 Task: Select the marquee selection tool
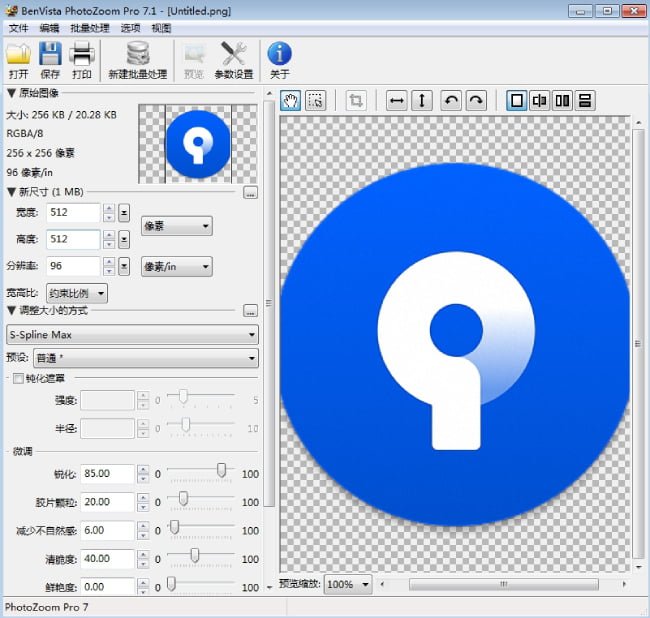(315, 100)
